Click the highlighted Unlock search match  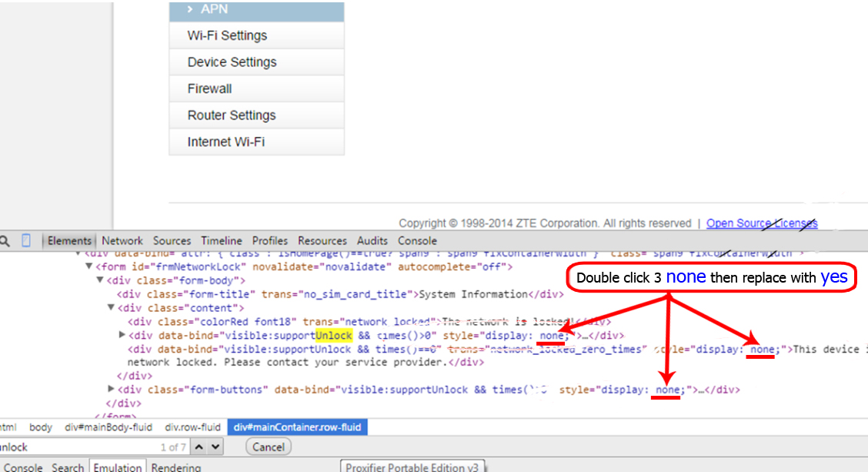[334, 335]
